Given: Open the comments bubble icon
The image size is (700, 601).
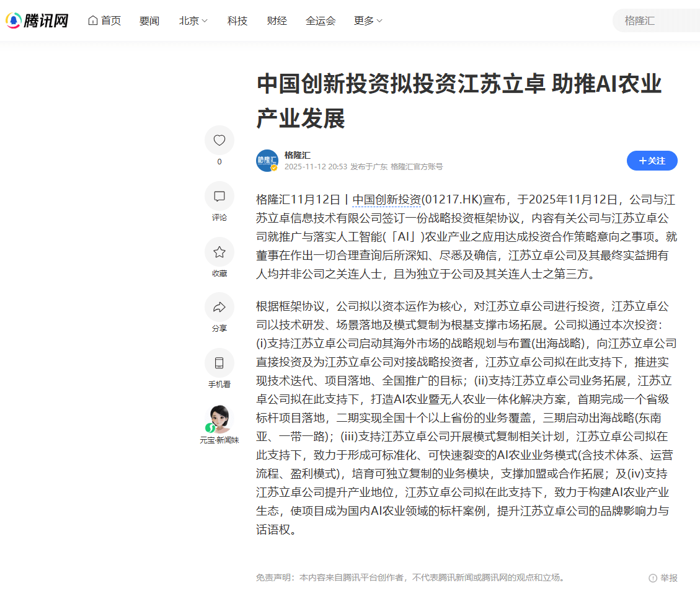Looking at the screenshot, I should 219,196.
